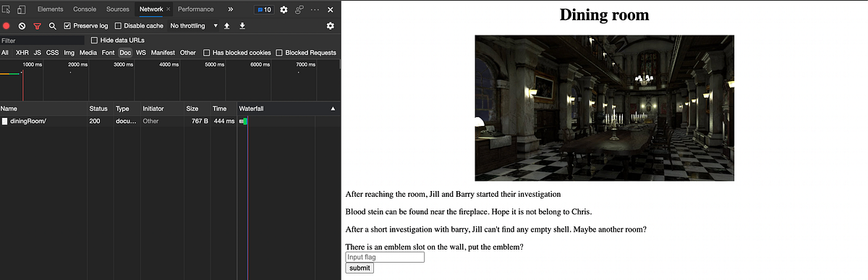
Task: Expand more DevTools tabs chevron
Action: [x=230, y=9]
